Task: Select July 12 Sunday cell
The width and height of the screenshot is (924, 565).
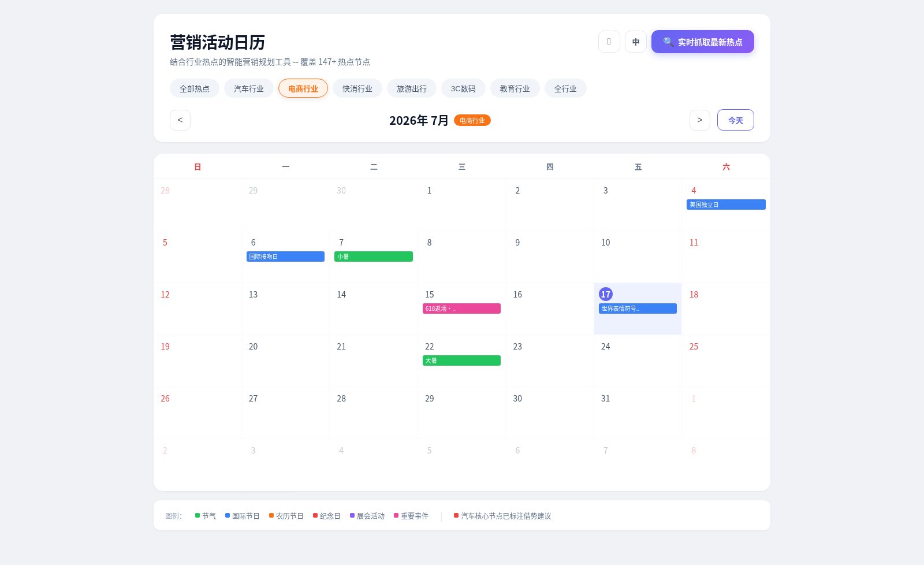Action: pos(198,308)
